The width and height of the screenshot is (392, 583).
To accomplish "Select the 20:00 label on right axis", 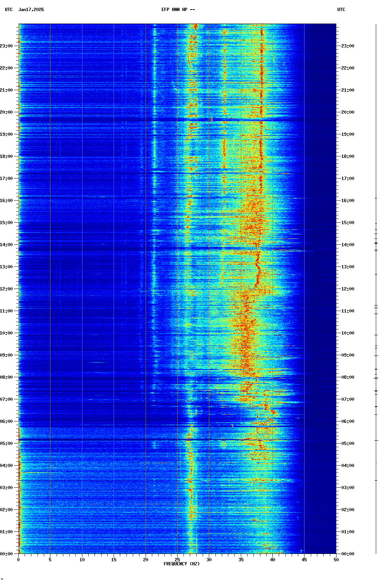I will [x=348, y=112].
